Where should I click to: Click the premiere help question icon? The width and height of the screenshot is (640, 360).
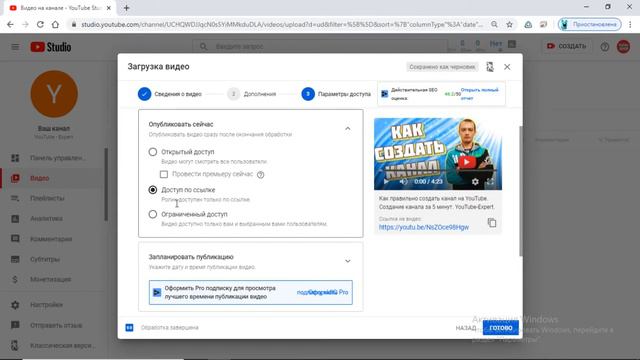(260, 175)
